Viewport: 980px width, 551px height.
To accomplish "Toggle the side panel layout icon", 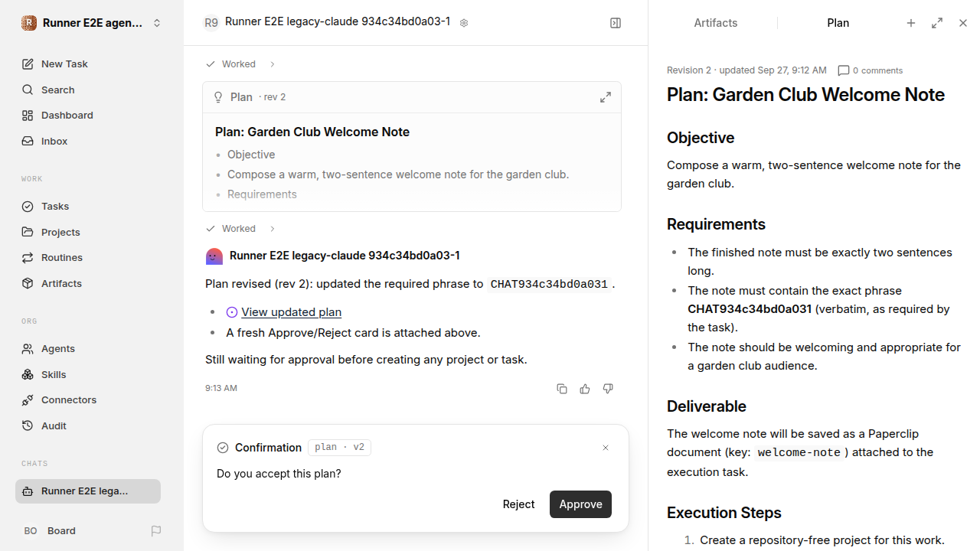I will click(616, 23).
